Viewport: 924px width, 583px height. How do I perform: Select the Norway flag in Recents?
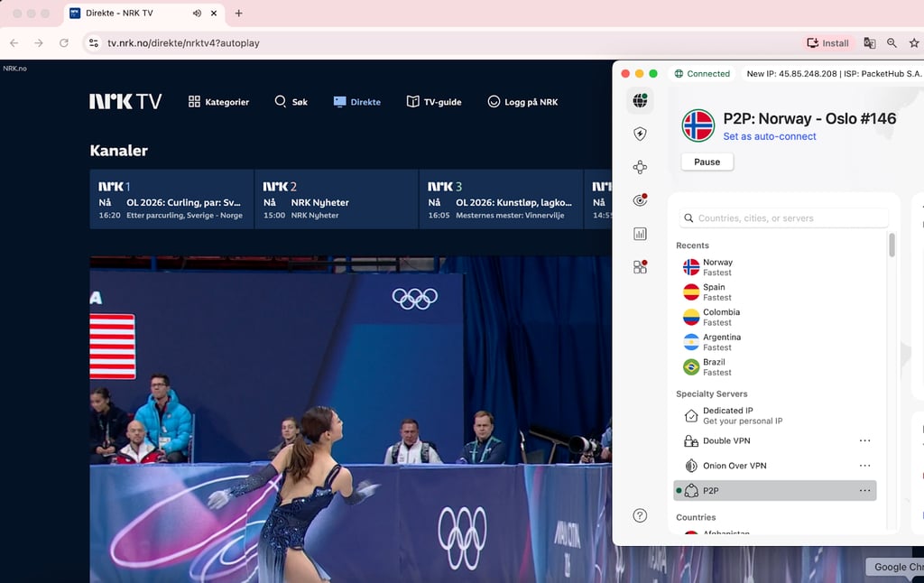[691, 267]
